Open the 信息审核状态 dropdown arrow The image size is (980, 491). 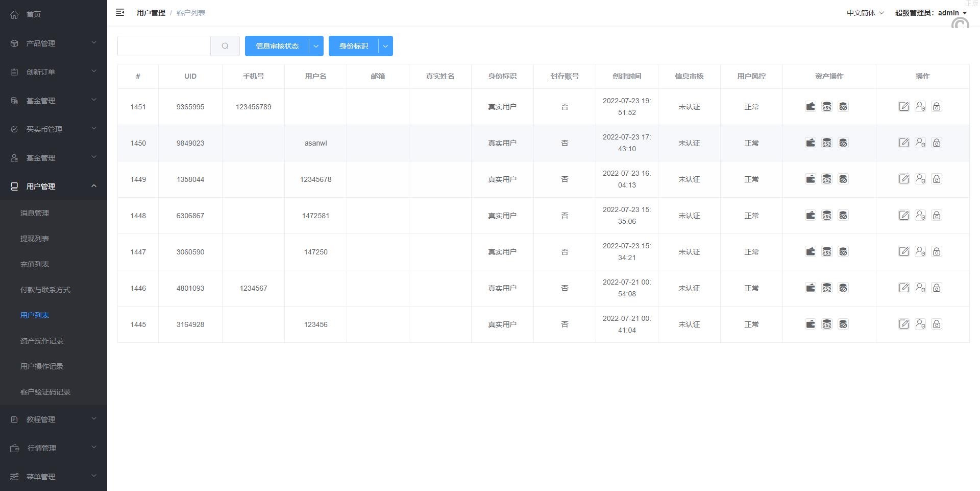[316, 46]
